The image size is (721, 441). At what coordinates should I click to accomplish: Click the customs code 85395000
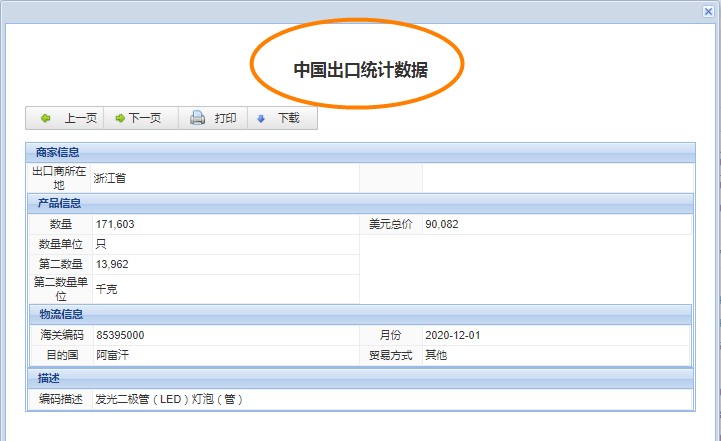[120, 335]
